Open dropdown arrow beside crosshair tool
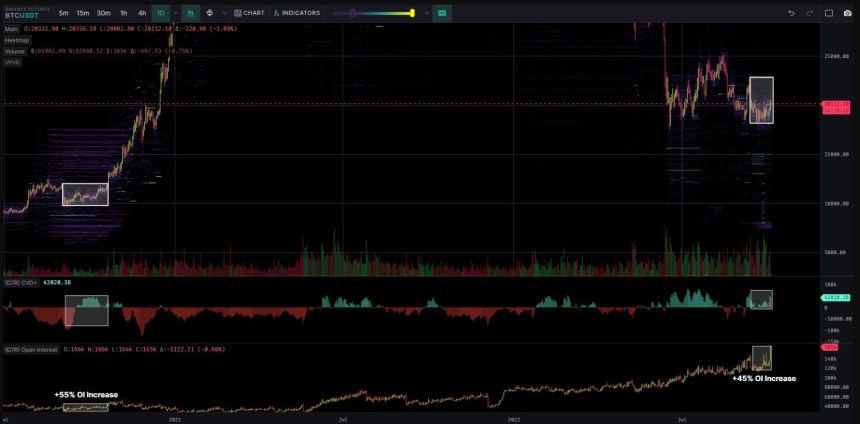The width and height of the screenshot is (860, 424). [224, 13]
